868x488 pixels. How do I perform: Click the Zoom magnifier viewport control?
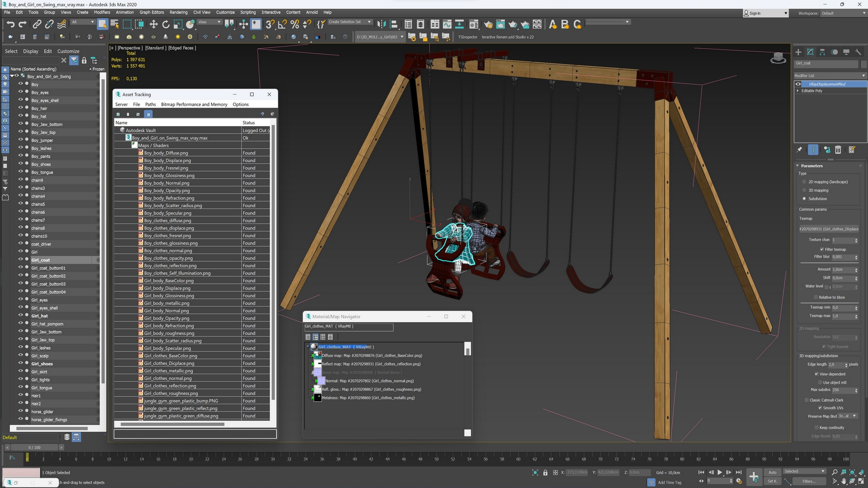coord(835,472)
